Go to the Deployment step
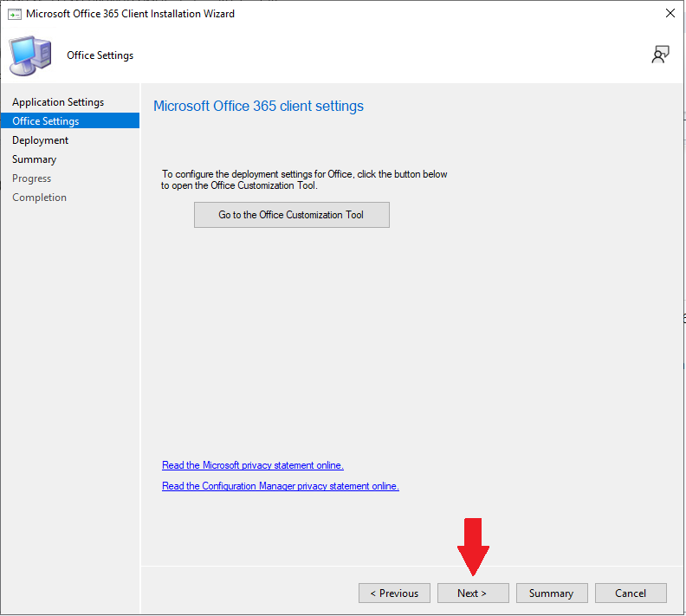Screen dimensions: 686x616 40,140
